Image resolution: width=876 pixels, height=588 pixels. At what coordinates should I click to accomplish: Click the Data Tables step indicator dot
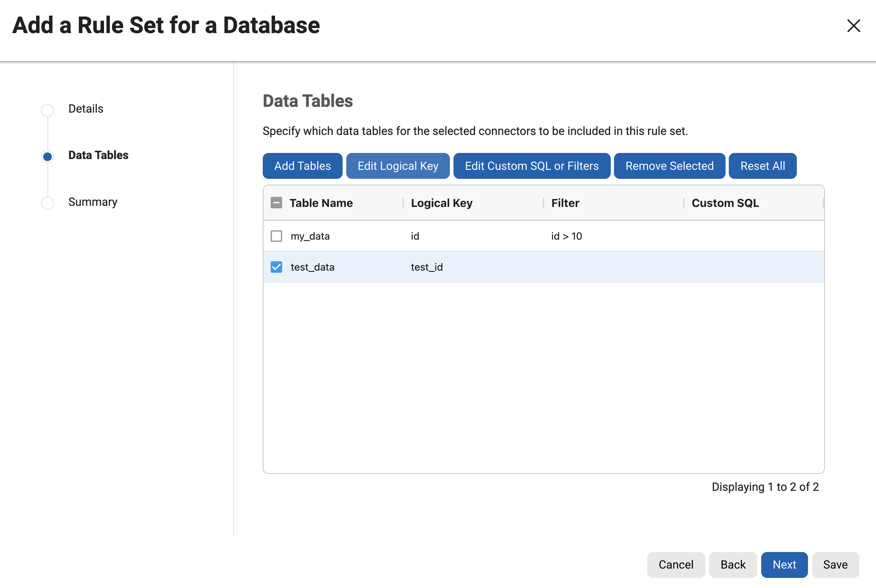point(47,157)
